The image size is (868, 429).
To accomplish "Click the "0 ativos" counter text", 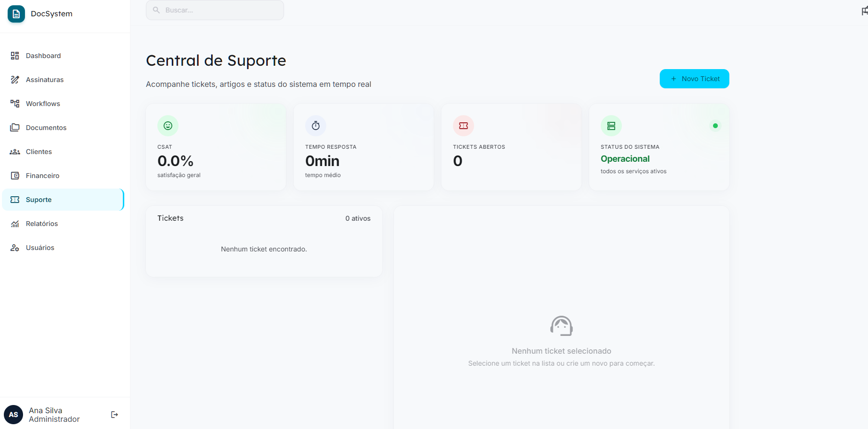I will tap(358, 218).
